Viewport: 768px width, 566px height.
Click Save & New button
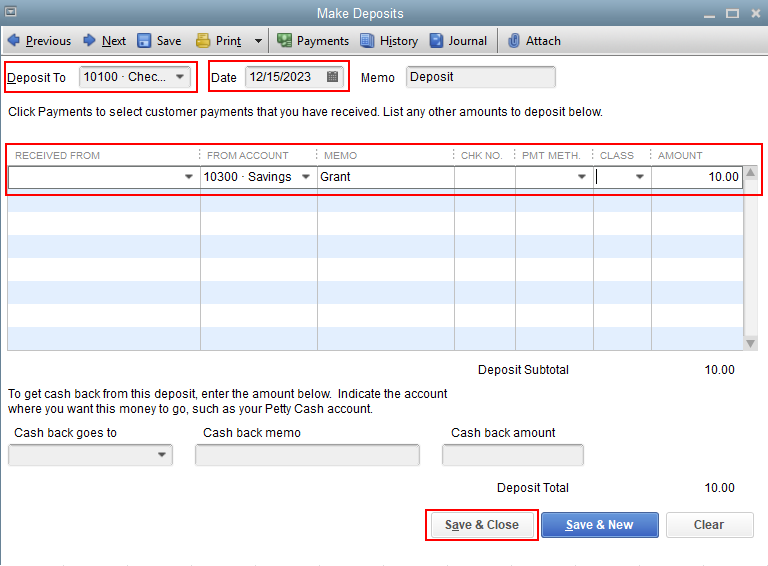click(x=600, y=525)
